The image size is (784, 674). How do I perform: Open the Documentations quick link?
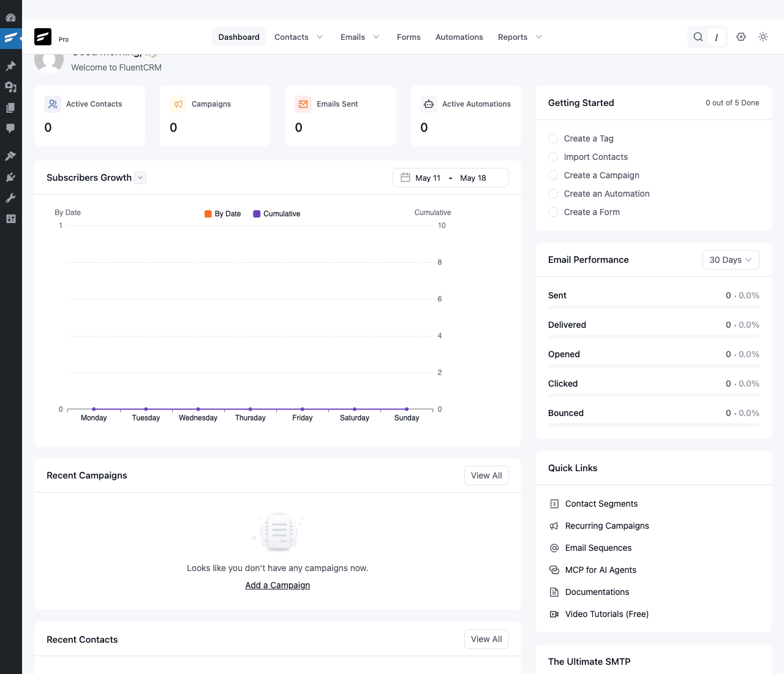tap(597, 592)
